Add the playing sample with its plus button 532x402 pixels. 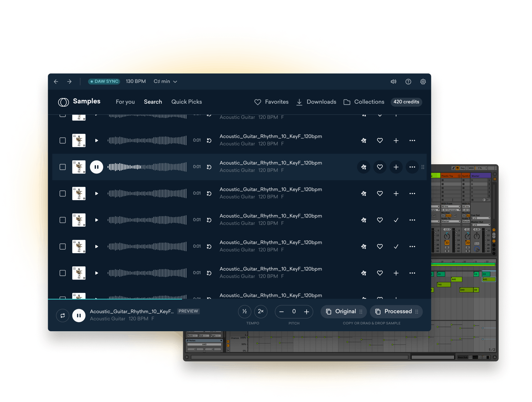pyautogui.click(x=396, y=167)
